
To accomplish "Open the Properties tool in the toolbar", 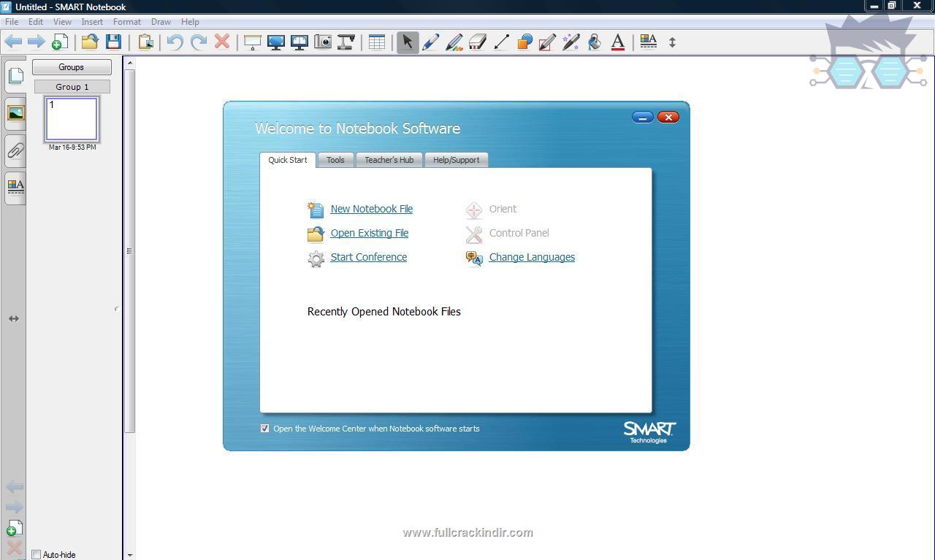I will pyautogui.click(x=649, y=42).
